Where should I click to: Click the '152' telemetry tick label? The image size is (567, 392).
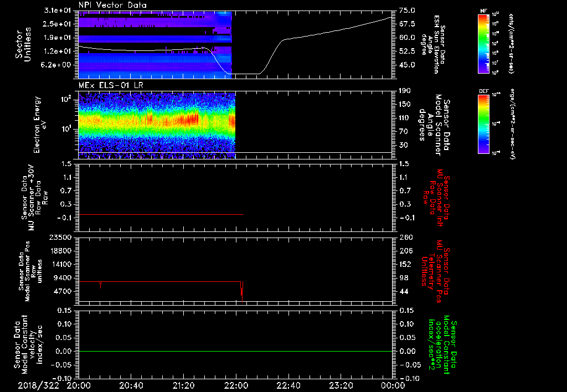tap(405, 264)
